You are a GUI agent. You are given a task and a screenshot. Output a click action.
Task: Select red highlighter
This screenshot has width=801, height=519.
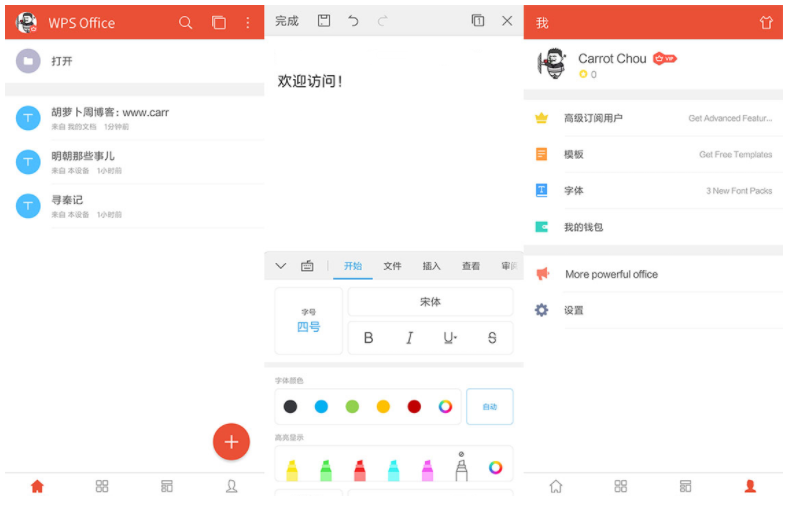point(360,470)
